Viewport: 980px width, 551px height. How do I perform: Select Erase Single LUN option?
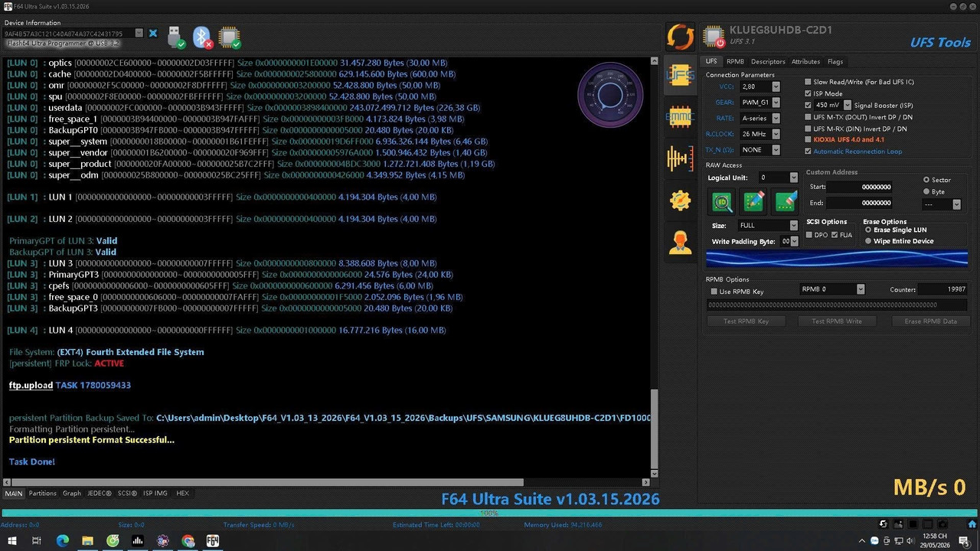point(868,230)
